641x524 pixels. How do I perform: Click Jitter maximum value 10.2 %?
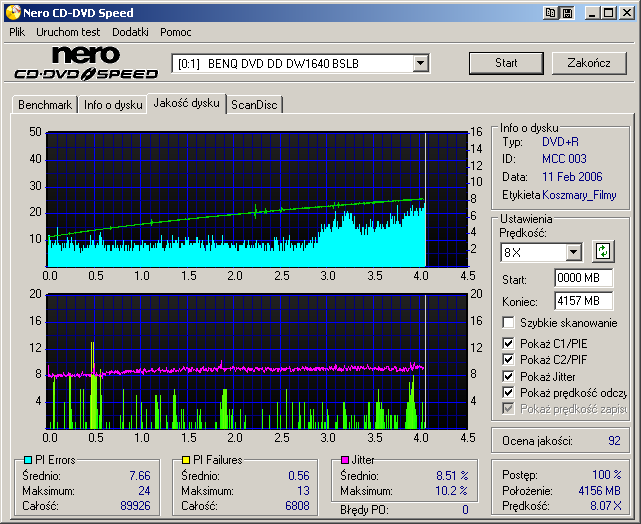coord(451,491)
